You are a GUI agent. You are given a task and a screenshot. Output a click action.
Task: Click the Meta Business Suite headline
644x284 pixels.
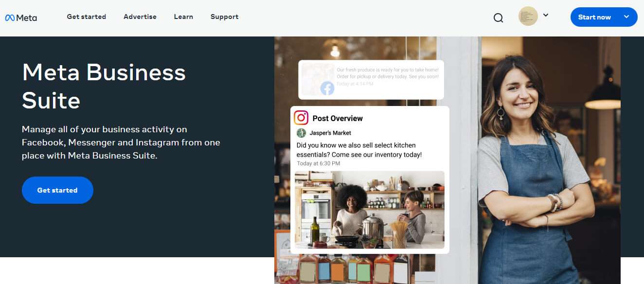point(104,87)
